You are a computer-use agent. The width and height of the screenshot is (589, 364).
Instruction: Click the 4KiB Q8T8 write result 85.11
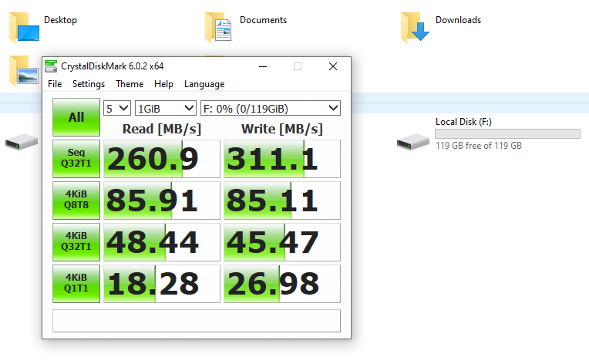click(x=282, y=201)
